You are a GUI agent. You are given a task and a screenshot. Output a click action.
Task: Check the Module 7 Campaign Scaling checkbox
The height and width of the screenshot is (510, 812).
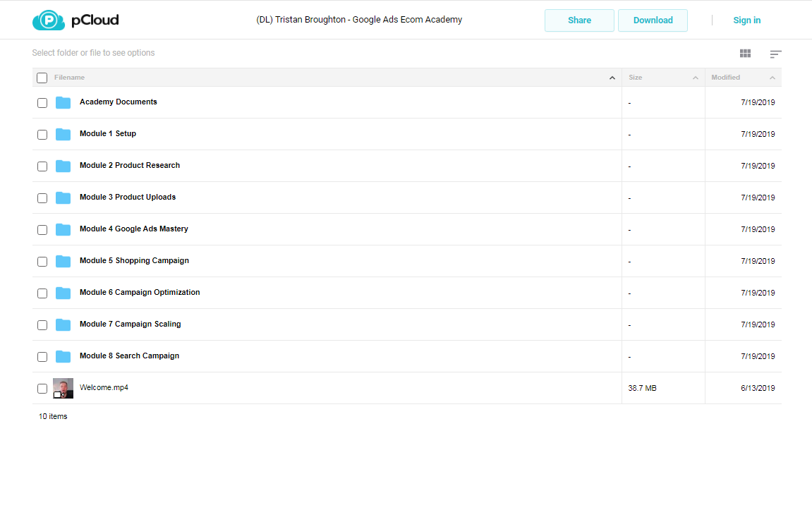[x=42, y=325]
